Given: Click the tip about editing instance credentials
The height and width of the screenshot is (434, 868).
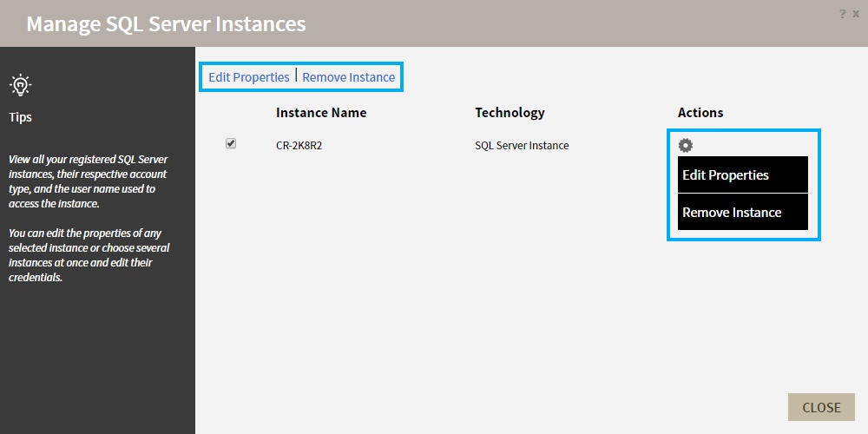Looking at the screenshot, I should pos(88,255).
